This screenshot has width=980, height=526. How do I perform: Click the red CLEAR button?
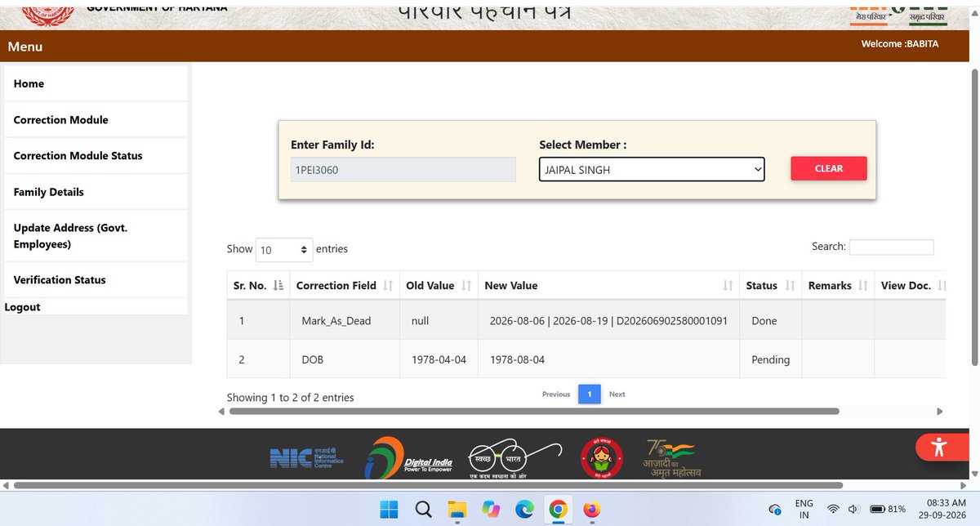(x=829, y=168)
